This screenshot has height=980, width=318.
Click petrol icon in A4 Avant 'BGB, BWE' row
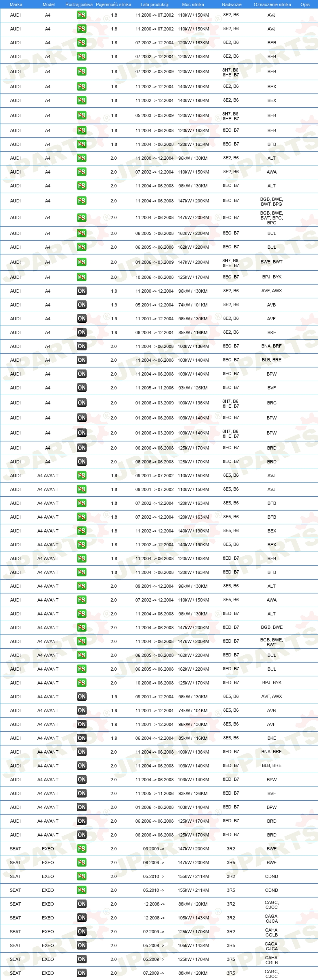point(82,628)
